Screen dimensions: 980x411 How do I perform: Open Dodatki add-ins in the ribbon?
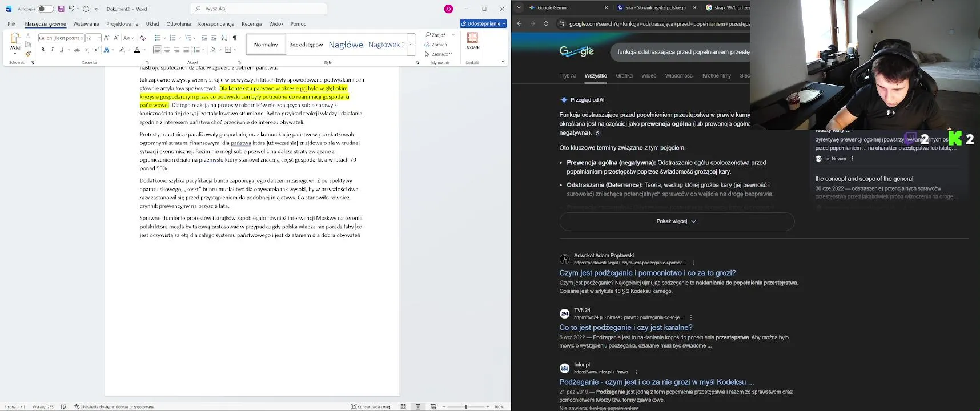472,41
